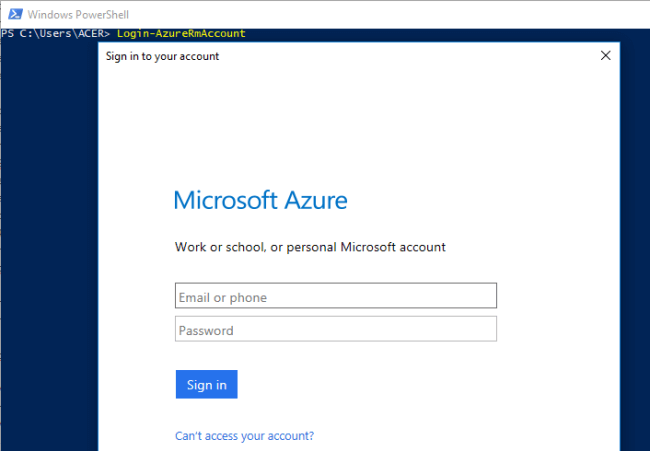The width and height of the screenshot is (650, 451).
Task: Click 'Work or school, or personal Microsoft account' text
Action: click(x=310, y=247)
